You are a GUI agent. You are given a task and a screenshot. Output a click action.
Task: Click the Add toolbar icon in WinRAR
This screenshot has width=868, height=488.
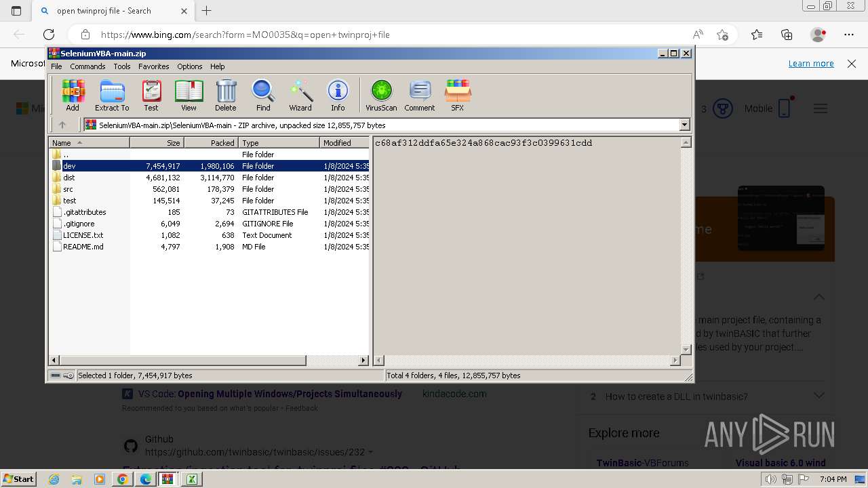coord(73,95)
